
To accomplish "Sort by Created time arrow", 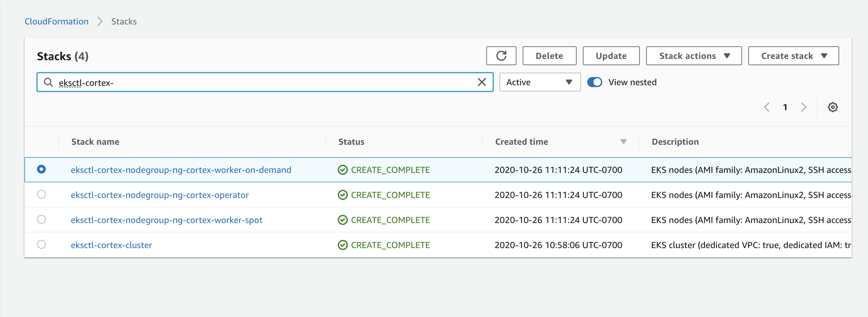I will [x=623, y=142].
